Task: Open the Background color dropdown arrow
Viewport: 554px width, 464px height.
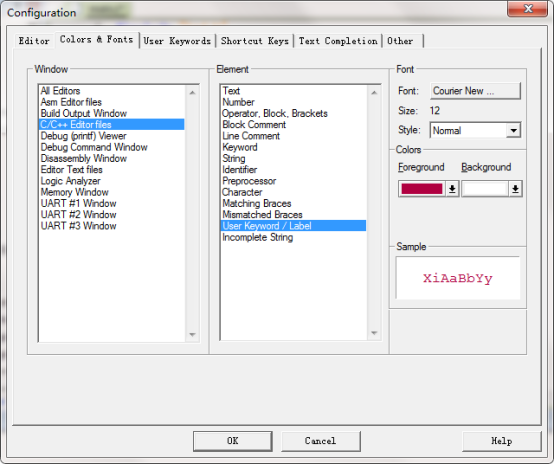Action: pyautogui.click(x=515, y=189)
